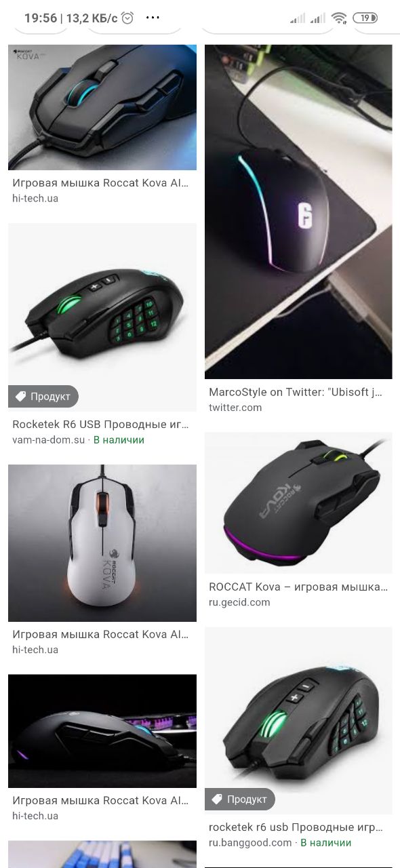Open the Roccat Kova image with purple glow
The width and height of the screenshot is (400, 868).
click(x=298, y=503)
